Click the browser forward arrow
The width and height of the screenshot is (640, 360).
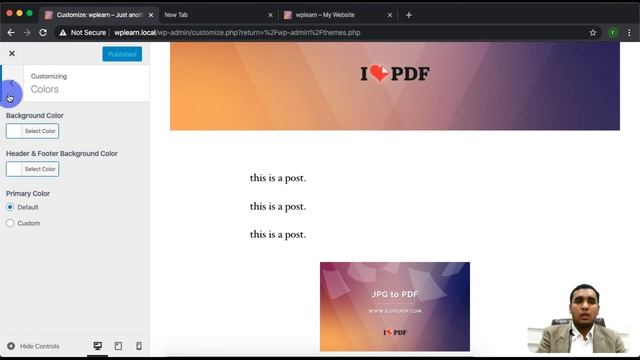[27, 33]
